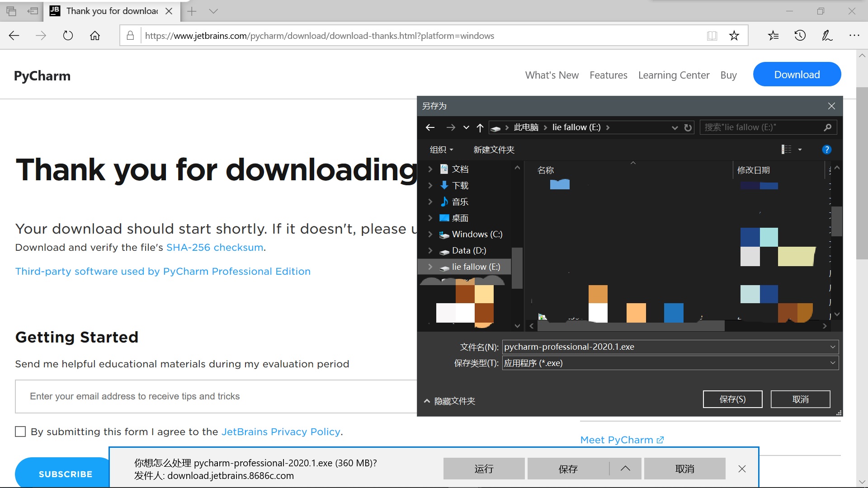Viewport: 868px width, 488px height.
Task: Toggle hide folders in save dialog
Action: pyautogui.click(x=450, y=401)
